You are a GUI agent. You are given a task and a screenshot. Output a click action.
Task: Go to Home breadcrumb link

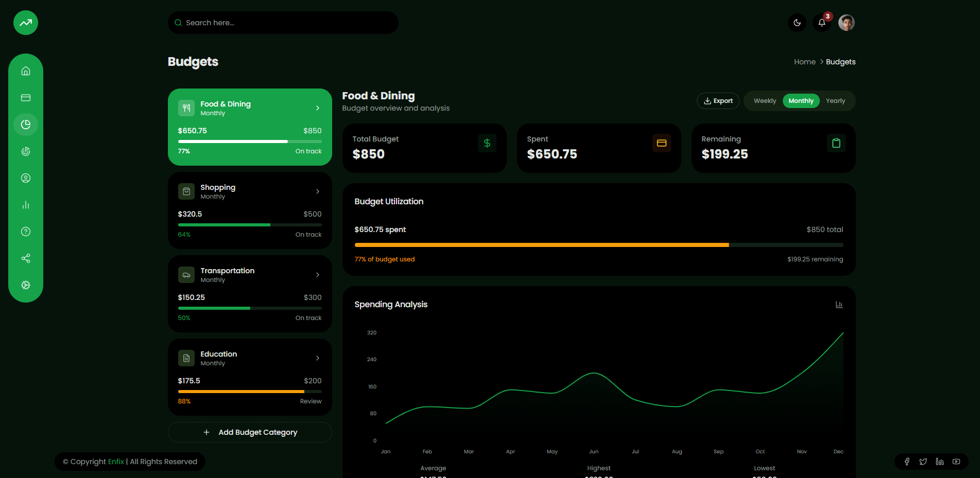tap(804, 62)
